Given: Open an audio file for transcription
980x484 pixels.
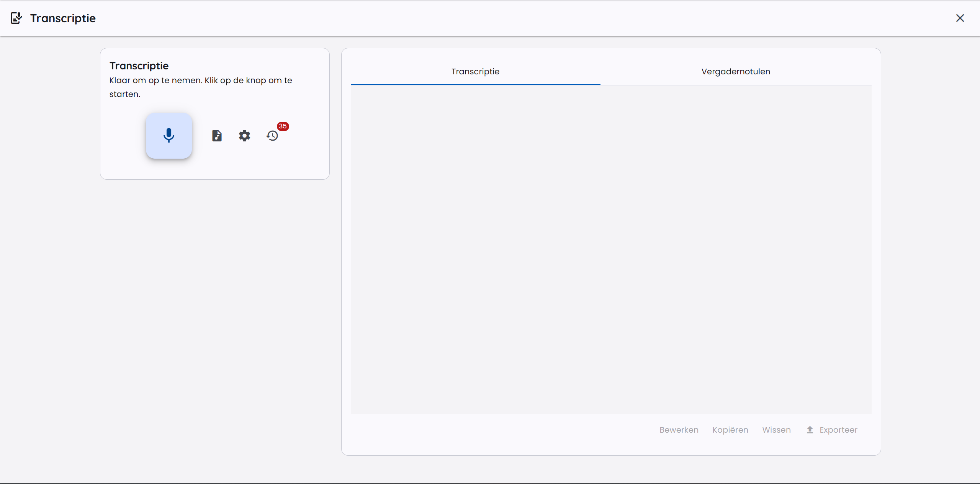Looking at the screenshot, I should pyautogui.click(x=217, y=135).
